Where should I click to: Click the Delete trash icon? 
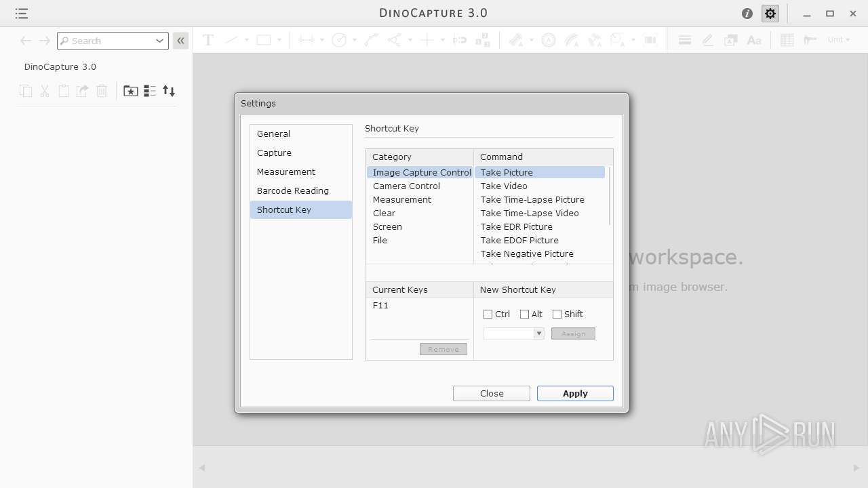pyautogui.click(x=102, y=91)
